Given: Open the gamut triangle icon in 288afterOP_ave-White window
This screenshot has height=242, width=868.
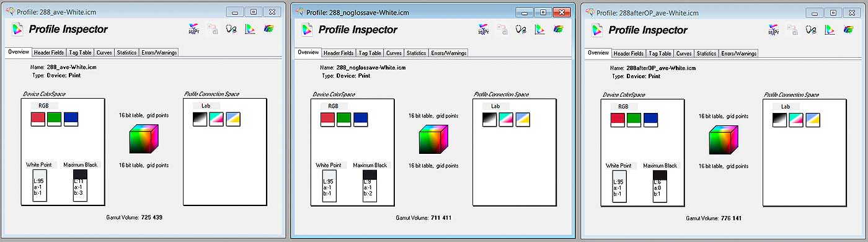Looking at the screenshot, I should pyautogui.click(x=830, y=30).
